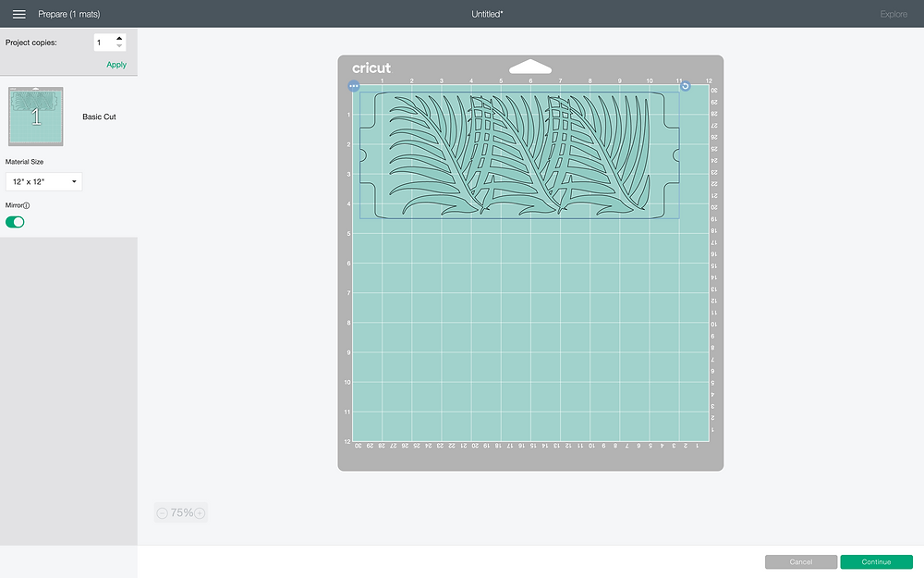Select the palm leaf design on mat
Viewport: 924px width, 578px height.
pos(519,155)
